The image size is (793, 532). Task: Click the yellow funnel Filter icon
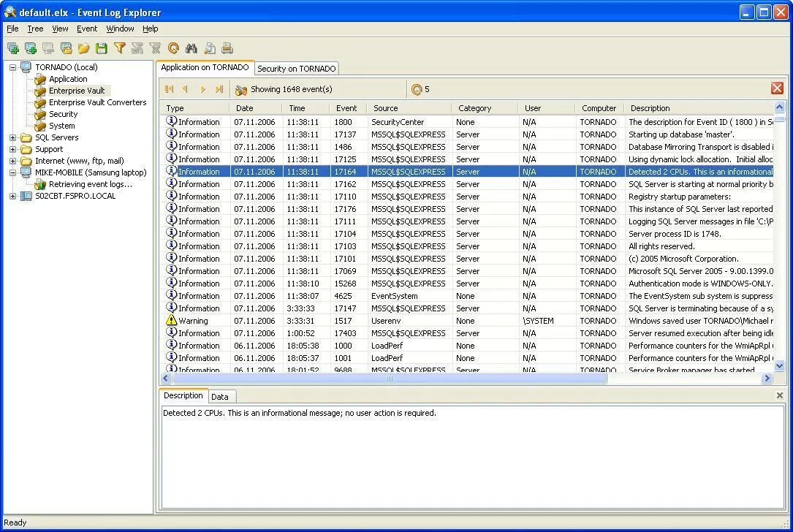[x=120, y=48]
